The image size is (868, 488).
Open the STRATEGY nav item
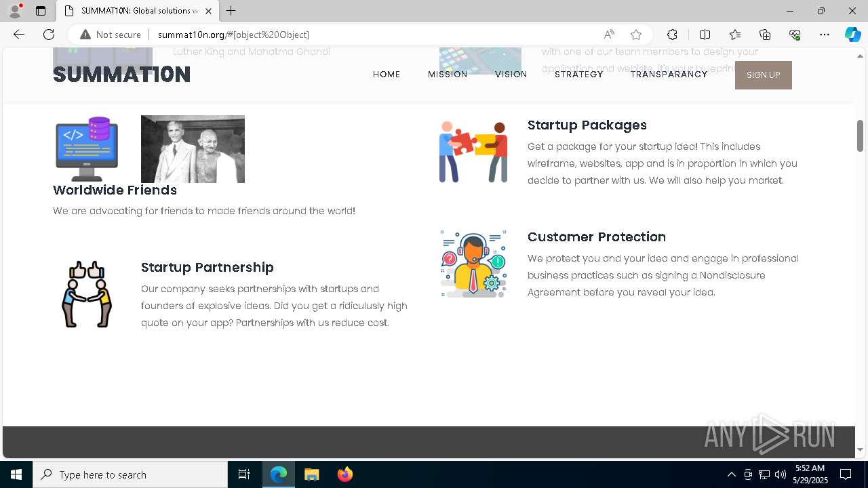[x=579, y=75]
